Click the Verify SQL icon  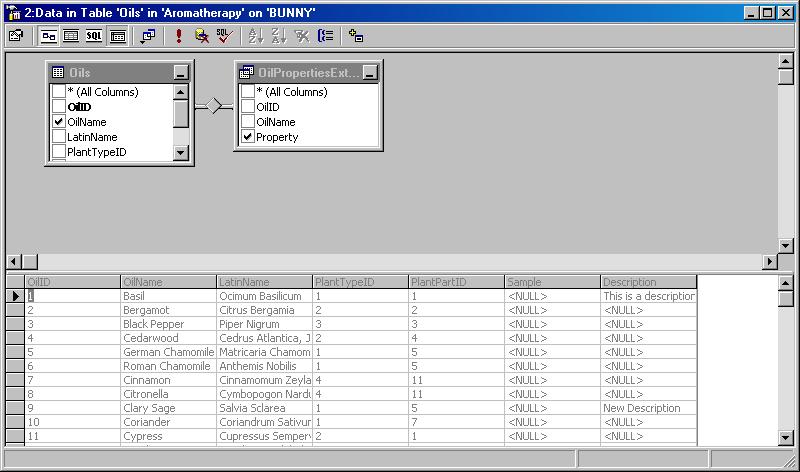coord(225,36)
